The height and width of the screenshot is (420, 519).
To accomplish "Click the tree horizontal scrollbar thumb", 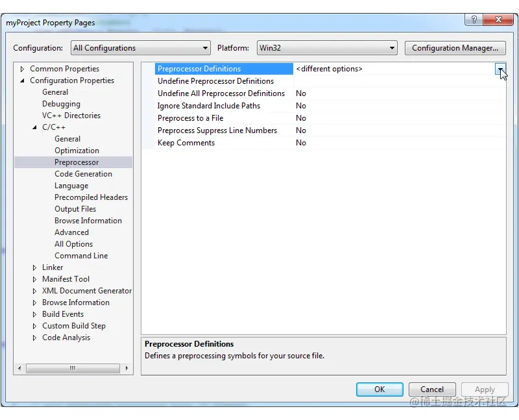I will point(73,368).
